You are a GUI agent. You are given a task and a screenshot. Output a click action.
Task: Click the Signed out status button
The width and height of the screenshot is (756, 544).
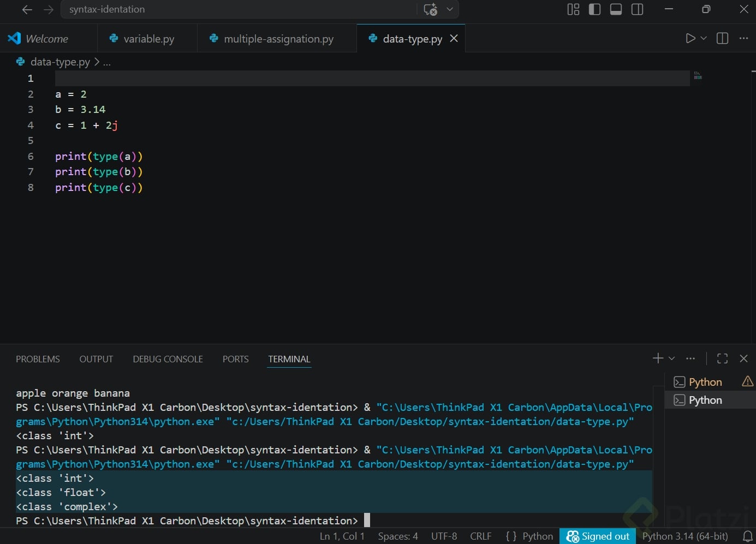(598, 536)
